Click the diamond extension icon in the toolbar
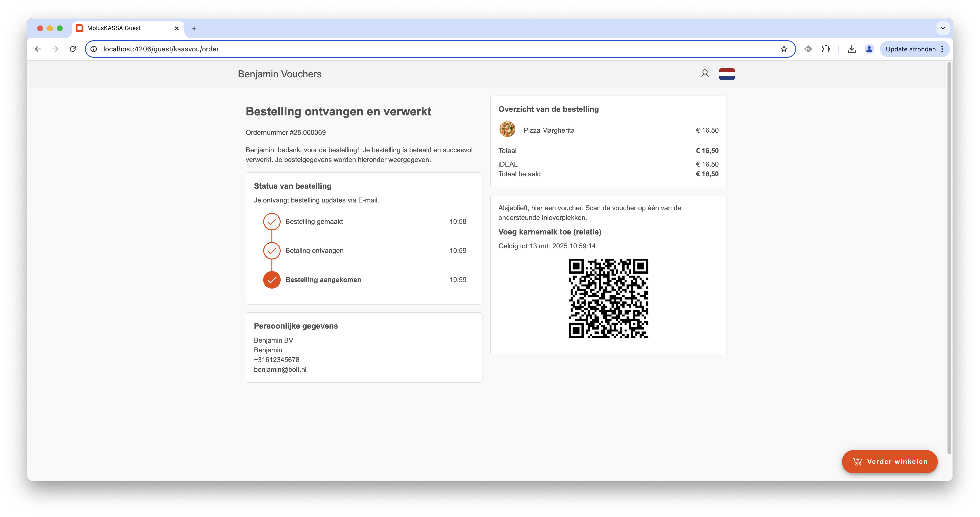 click(808, 49)
